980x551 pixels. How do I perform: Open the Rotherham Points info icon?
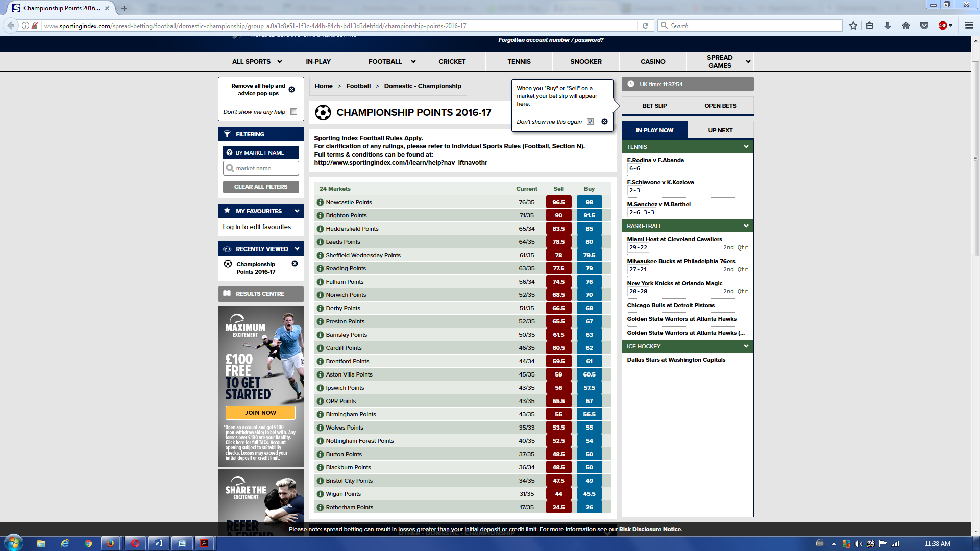(320, 507)
